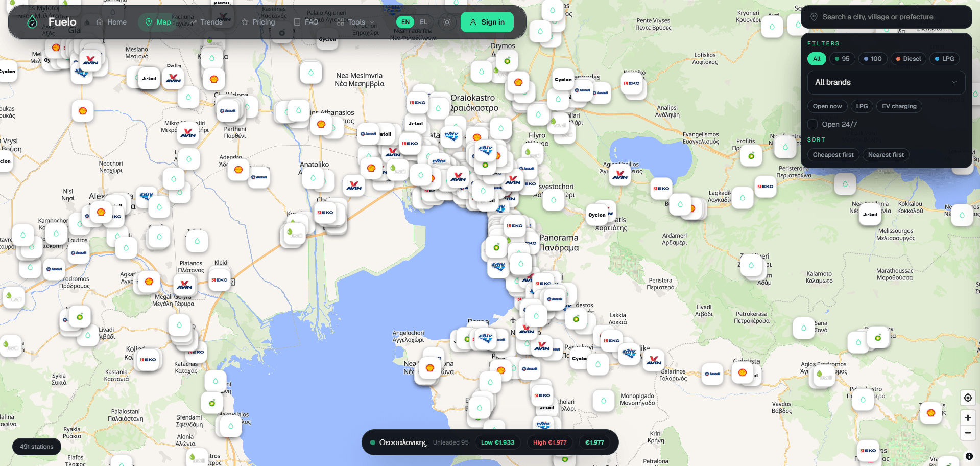Screen dimensions: 980x466
Task: Open the Avin marker near Galarinos
Action: [654, 360]
